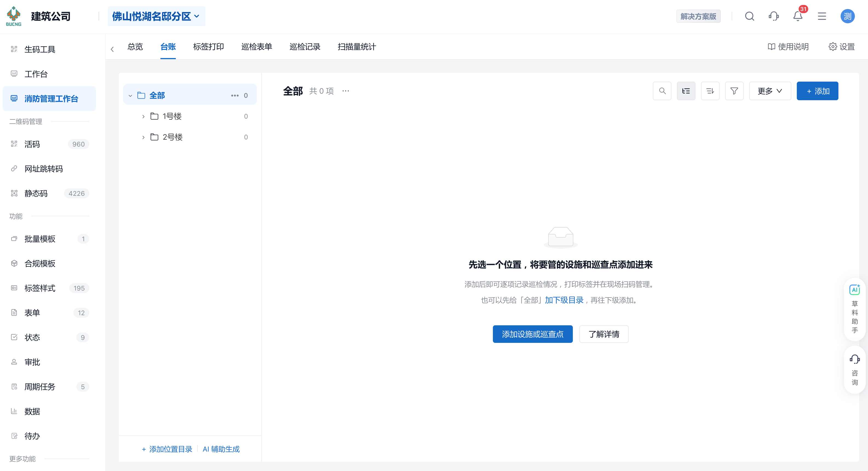Screen dimensions: 868x471
Task: Open 使用说明 help link
Action: coord(788,47)
